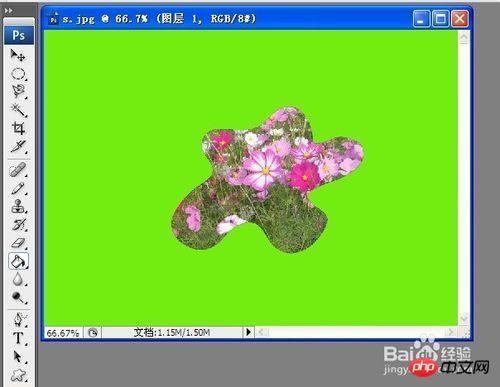Select the Slice tool below Crop
This screenshot has width=500, height=387.
pyautogui.click(x=18, y=146)
